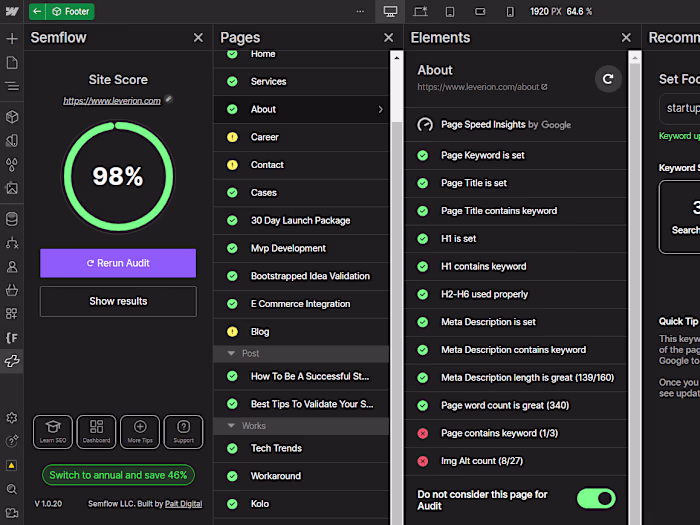Open the Dashboard button

pyautogui.click(x=96, y=432)
